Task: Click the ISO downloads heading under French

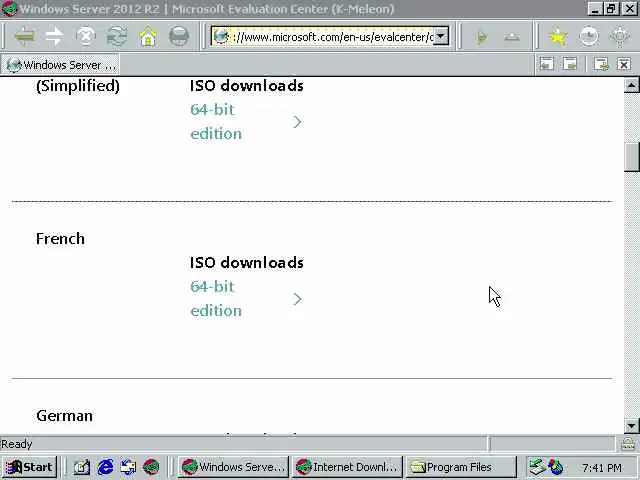Action: point(247,262)
